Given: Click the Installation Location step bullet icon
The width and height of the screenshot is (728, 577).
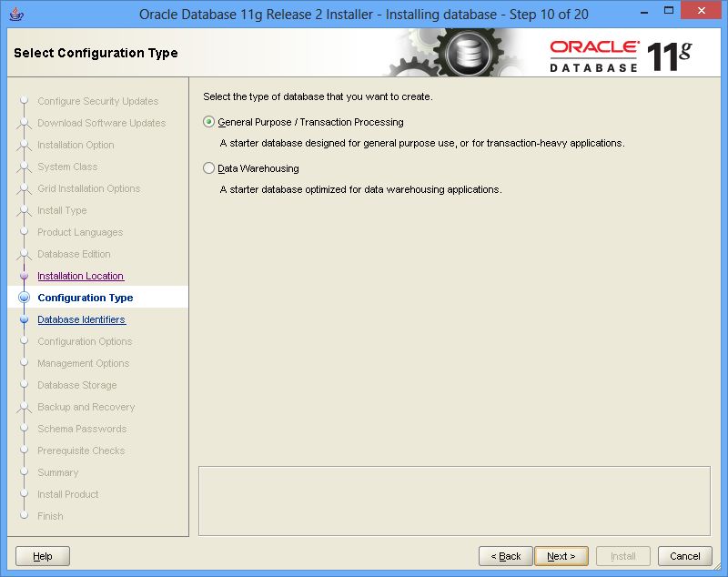Looking at the screenshot, I should click(x=25, y=276).
